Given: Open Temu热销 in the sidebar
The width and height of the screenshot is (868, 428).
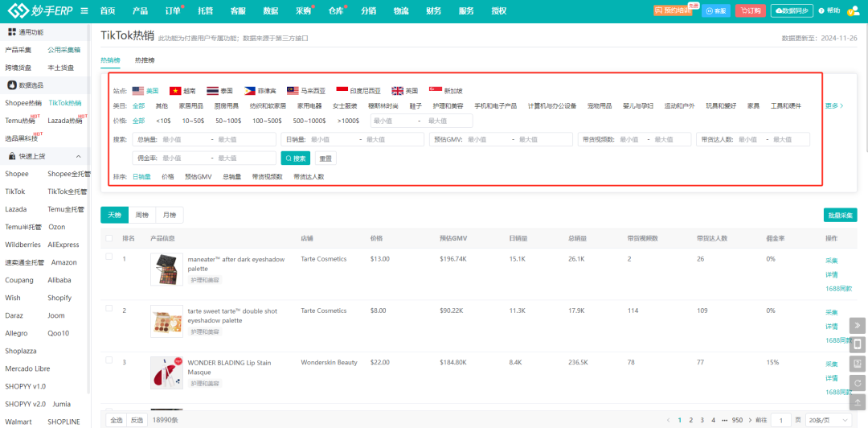Looking at the screenshot, I should coord(20,121).
